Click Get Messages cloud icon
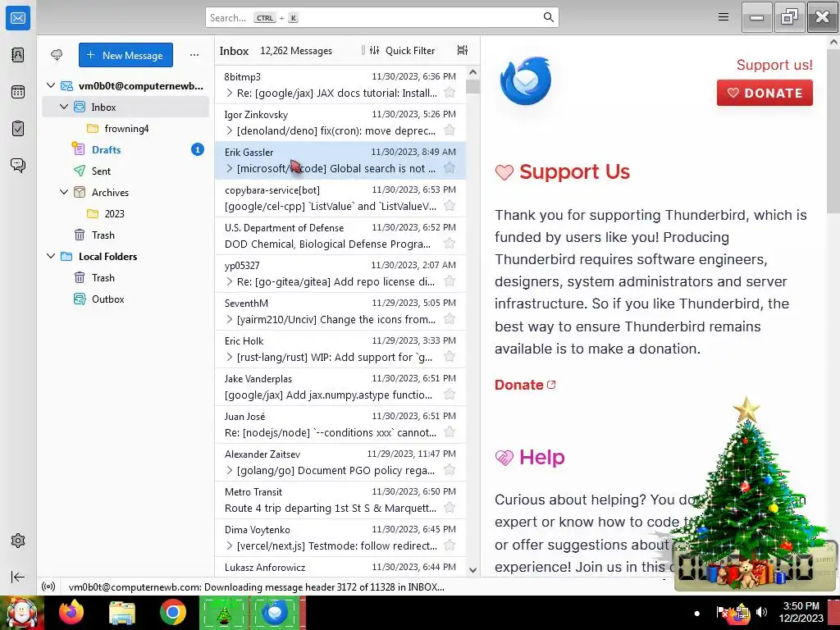Image resolution: width=840 pixels, height=630 pixels. [57, 55]
